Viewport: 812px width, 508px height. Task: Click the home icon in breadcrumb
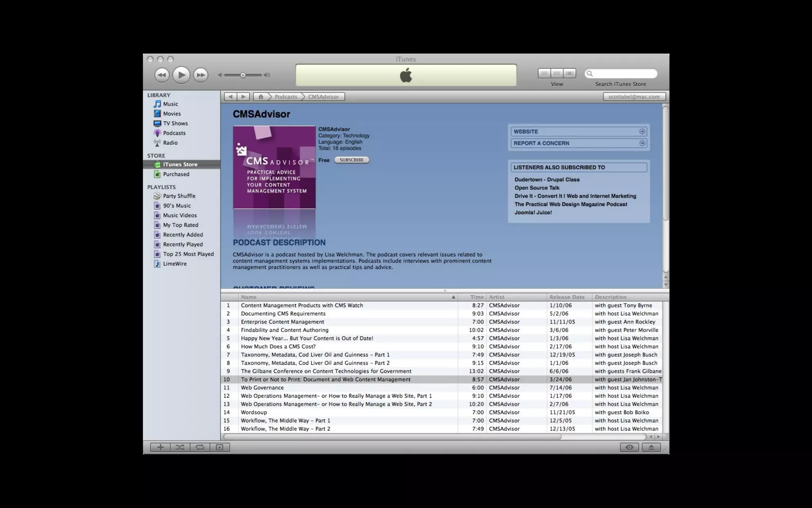pyautogui.click(x=260, y=96)
